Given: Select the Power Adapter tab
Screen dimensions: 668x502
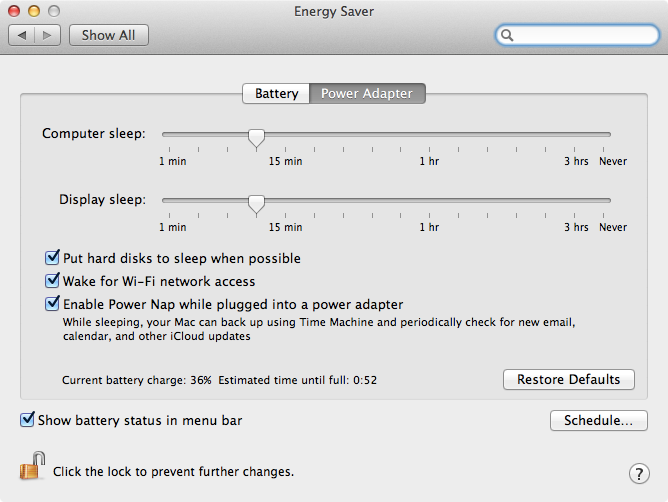Looking at the screenshot, I should [367, 93].
